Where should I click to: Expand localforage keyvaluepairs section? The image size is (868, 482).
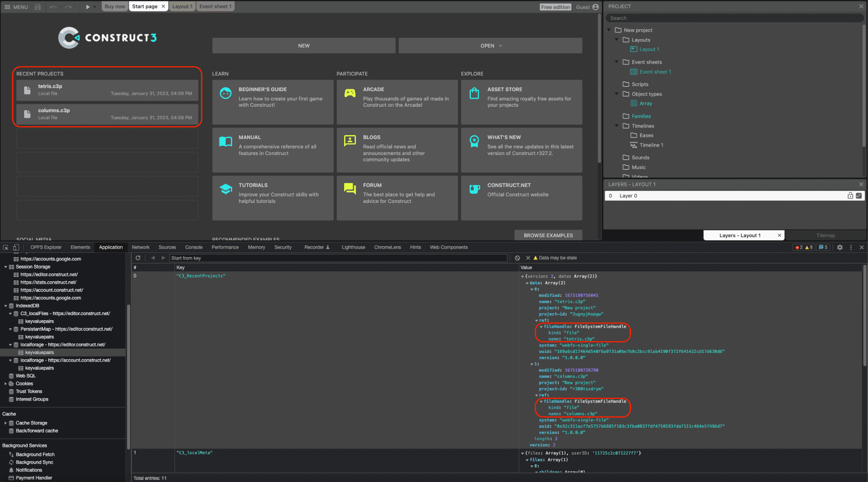click(x=39, y=352)
